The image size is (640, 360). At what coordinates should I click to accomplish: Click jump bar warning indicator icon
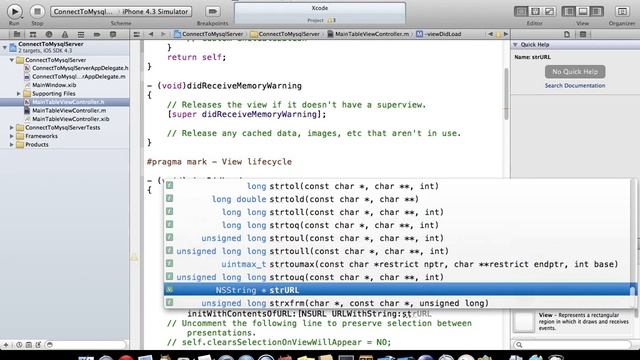(498, 35)
